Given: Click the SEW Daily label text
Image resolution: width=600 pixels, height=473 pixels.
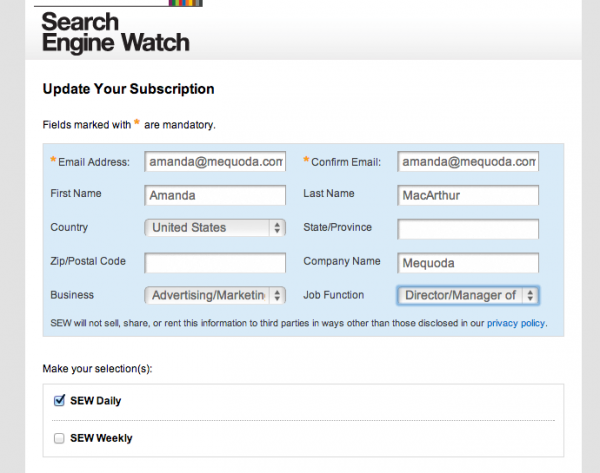Looking at the screenshot, I should pos(96,401).
